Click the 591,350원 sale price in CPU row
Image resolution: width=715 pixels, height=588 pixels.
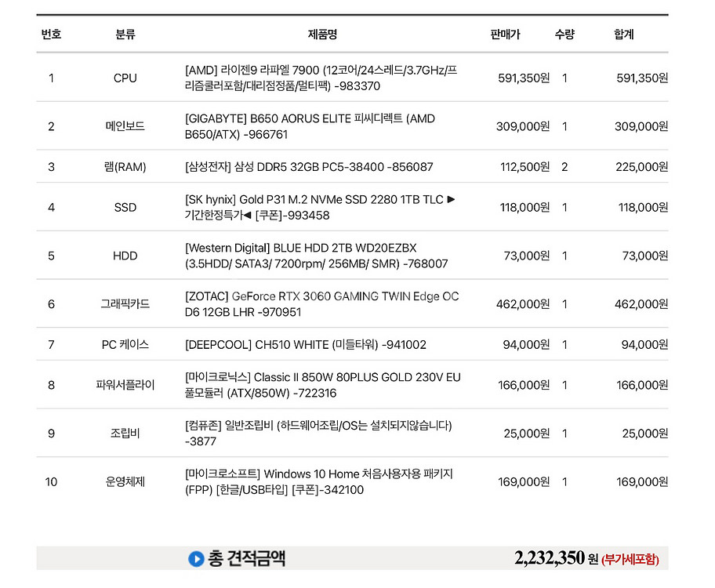click(524, 78)
